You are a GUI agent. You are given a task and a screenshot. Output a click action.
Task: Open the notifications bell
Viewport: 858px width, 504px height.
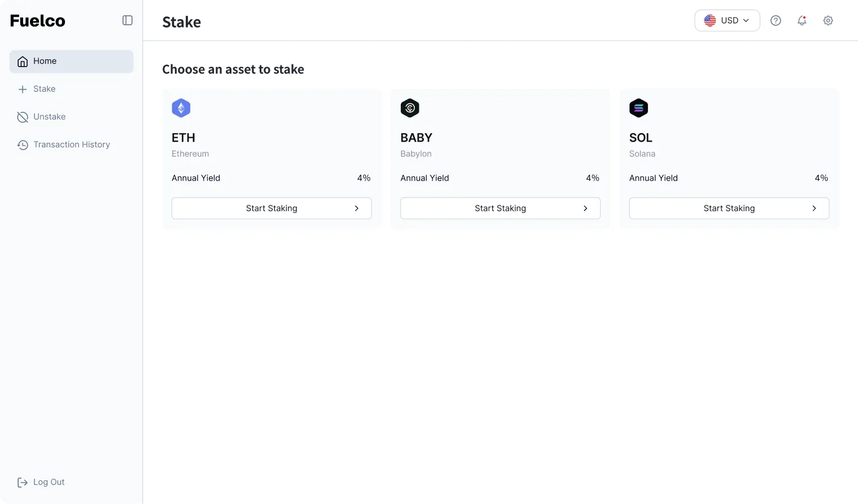pos(802,20)
